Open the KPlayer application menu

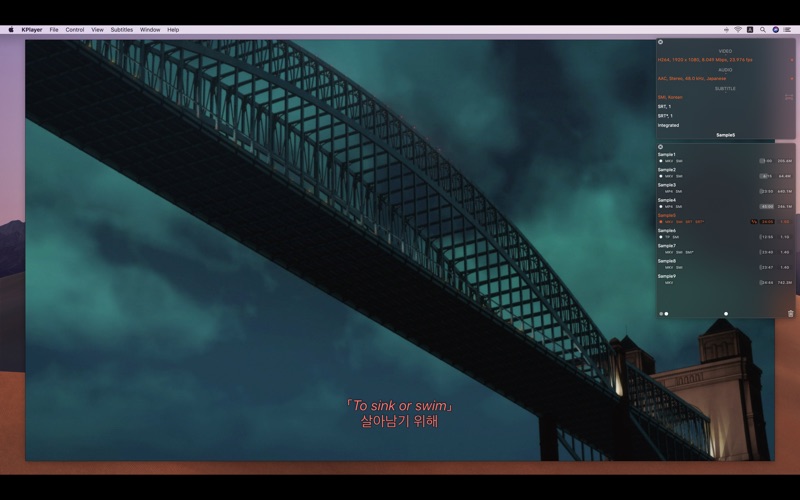pos(32,30)
